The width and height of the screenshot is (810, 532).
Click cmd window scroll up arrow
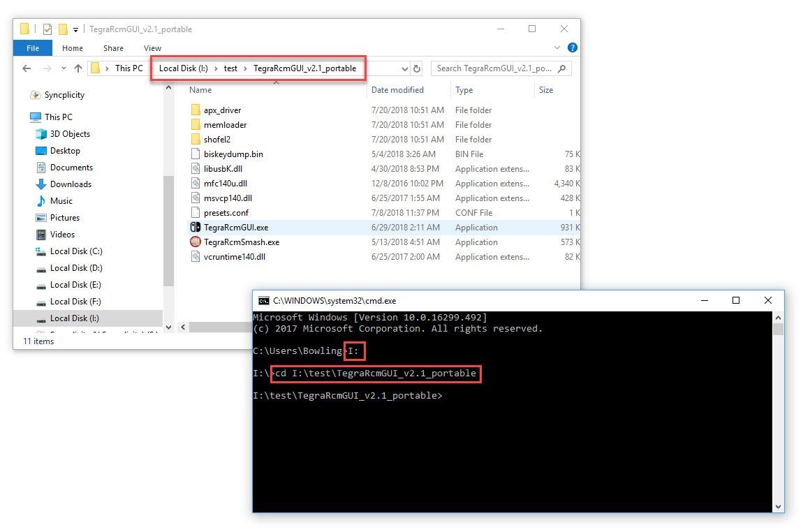[778, 318]
